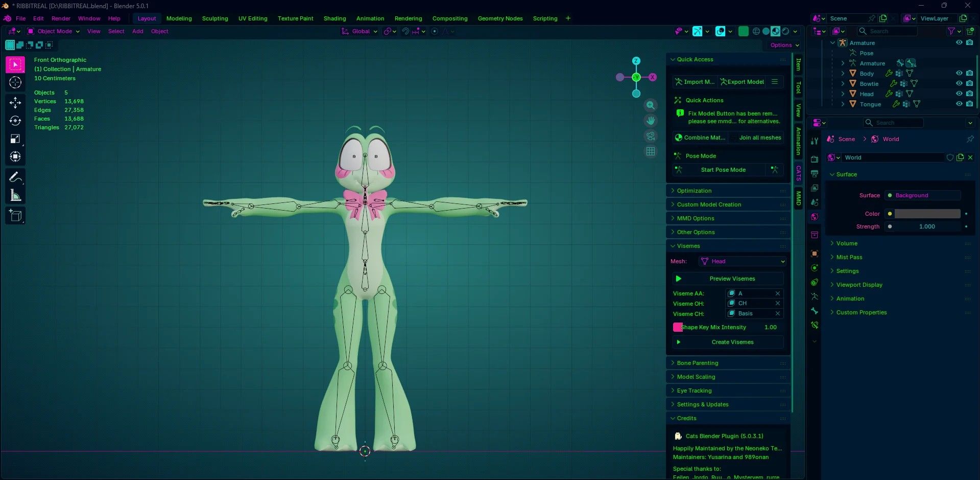Select the Add Cube tool

pos(15,215)
